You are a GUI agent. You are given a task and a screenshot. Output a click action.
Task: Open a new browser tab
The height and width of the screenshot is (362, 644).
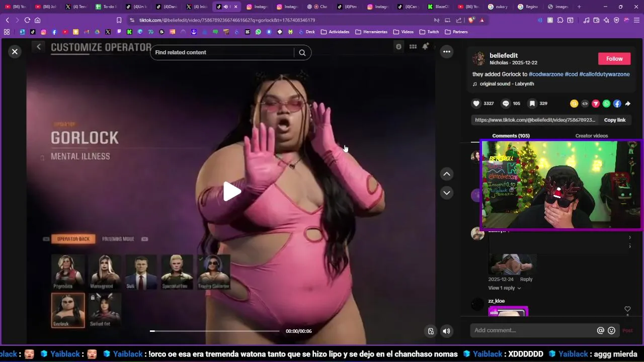[x=579, y=7]
